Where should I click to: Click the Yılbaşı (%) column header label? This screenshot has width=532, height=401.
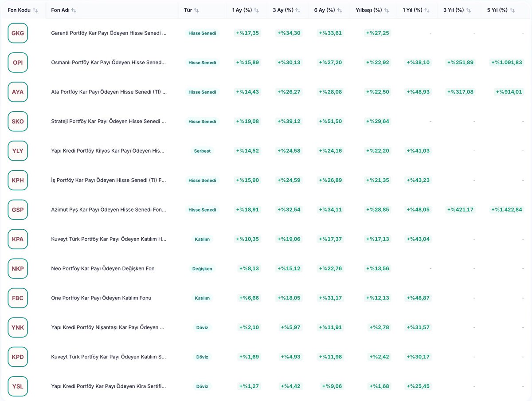(x=369, y=10)
